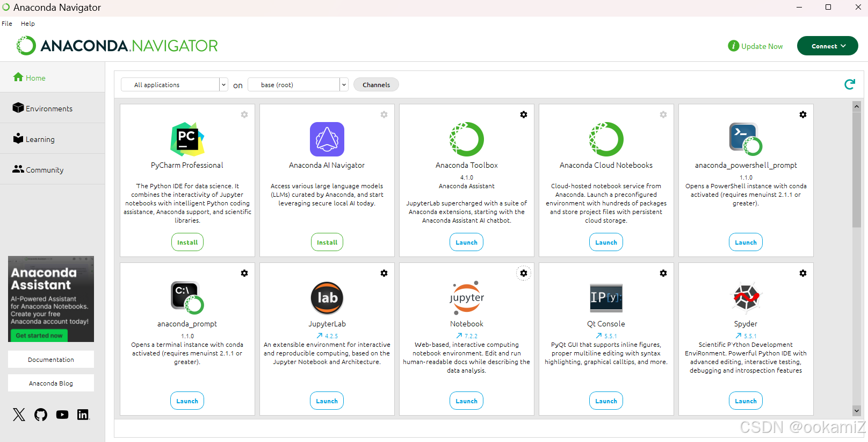The height and width of the screenshot is (442, 868).
Task: Launch anaconda_prompt
Action: [187, 401]
